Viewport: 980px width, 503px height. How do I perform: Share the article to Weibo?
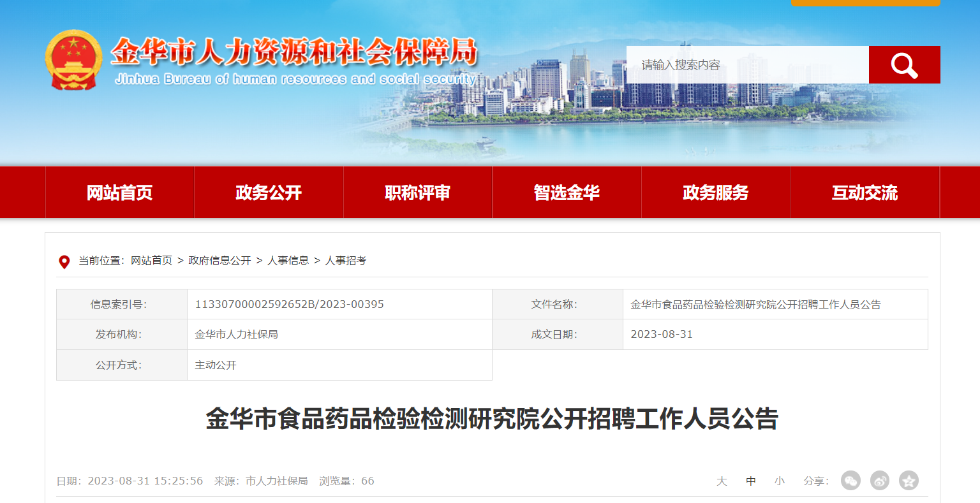pyautogui.click(x=880, y=481)
